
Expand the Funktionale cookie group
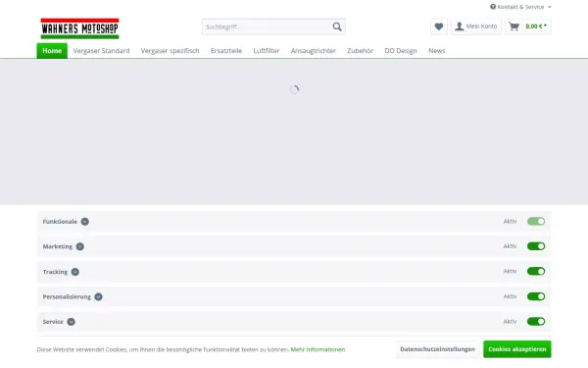85,222
